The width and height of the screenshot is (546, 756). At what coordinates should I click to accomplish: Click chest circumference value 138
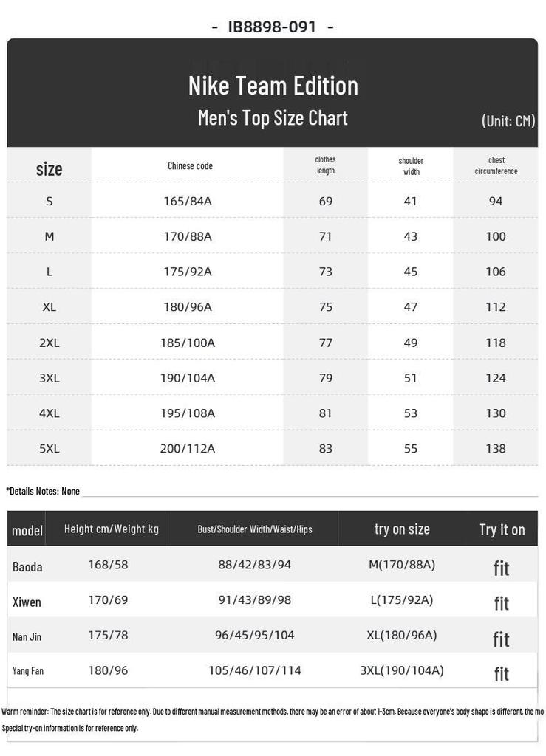click(x=496, y=448)
